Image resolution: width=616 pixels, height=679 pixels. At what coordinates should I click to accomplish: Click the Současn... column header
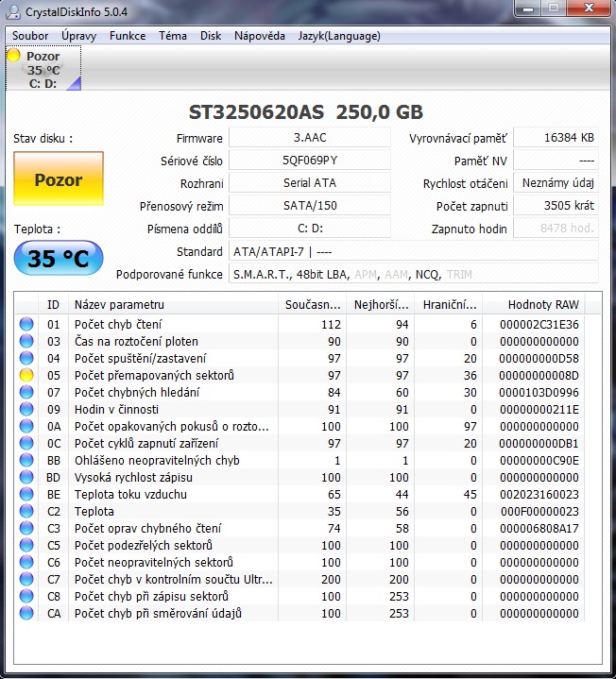[x=313, y=304]
